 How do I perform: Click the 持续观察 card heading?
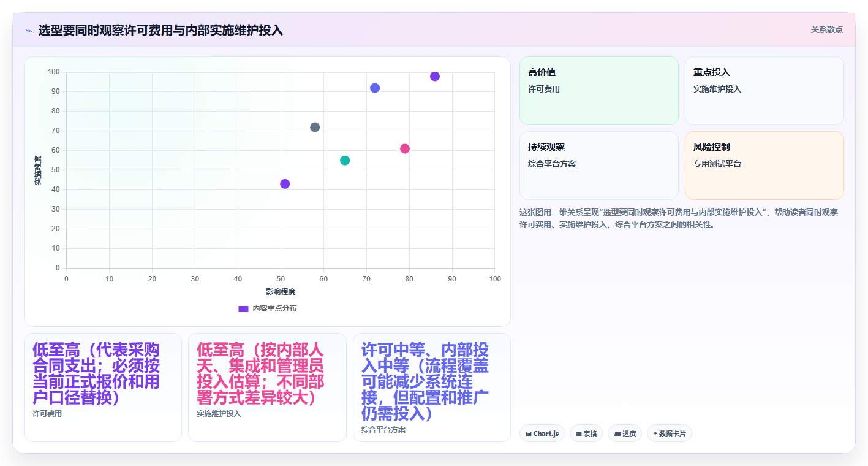(x=546, y=147)
